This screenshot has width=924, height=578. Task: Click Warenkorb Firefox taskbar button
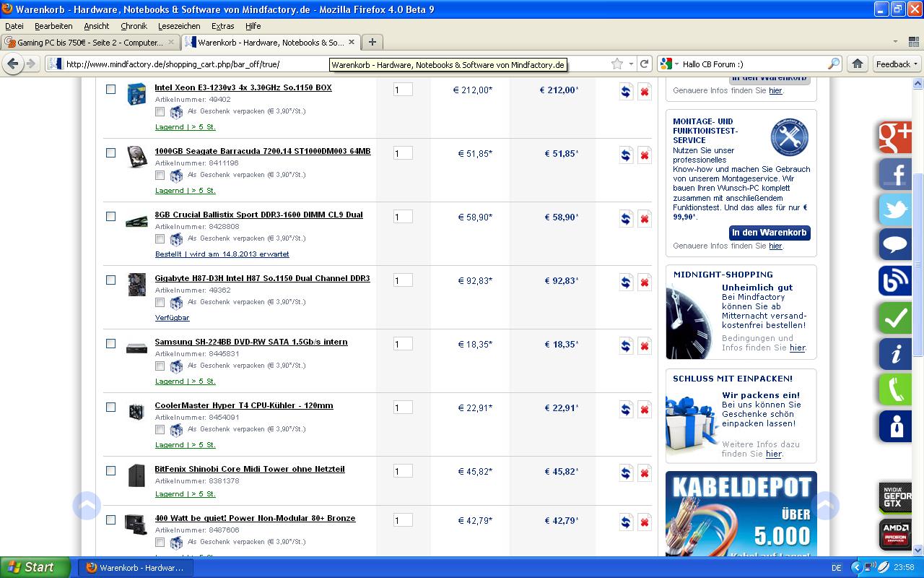(136, 567)
